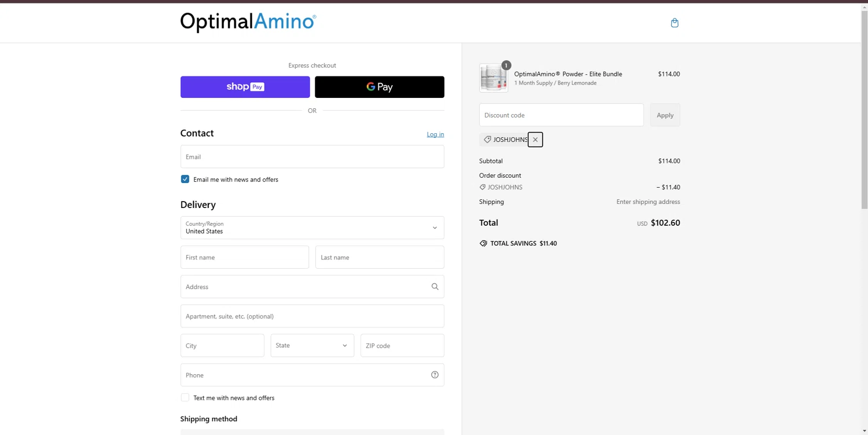Click the page vertical scrollbar

click(x=865, y=110)
